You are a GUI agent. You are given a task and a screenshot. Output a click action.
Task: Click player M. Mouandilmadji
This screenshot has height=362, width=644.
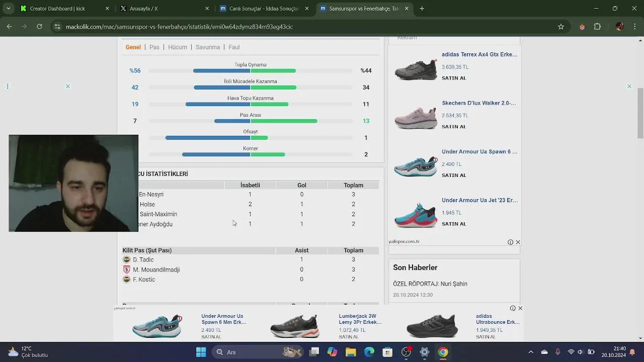click(156, 270)
